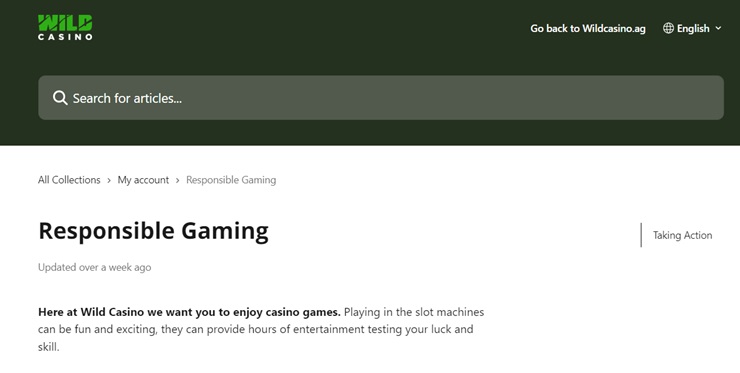Viewport: 740px width, 373px height.
Task: Click the Updated over a week ago text
Action: [94, 267]
